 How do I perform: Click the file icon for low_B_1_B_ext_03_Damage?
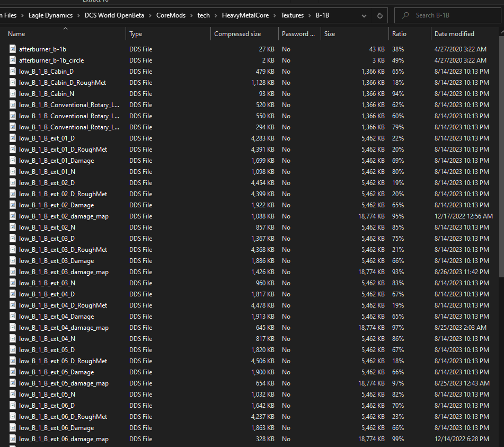(x=13, y=261)
